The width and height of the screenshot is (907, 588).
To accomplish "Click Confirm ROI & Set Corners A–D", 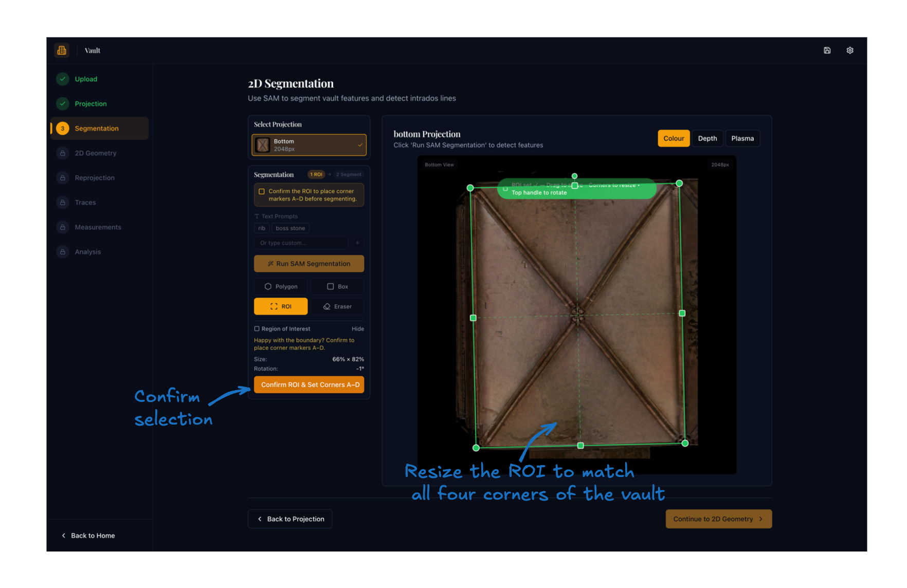I will [x=309, y=384].
